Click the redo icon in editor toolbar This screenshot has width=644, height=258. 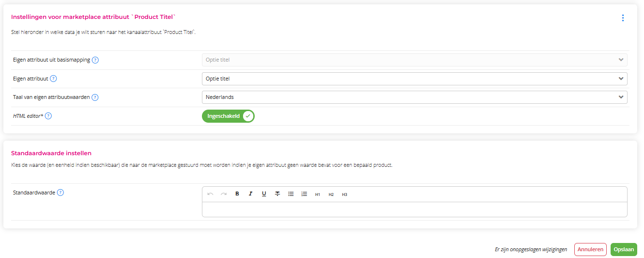point(224,194)
